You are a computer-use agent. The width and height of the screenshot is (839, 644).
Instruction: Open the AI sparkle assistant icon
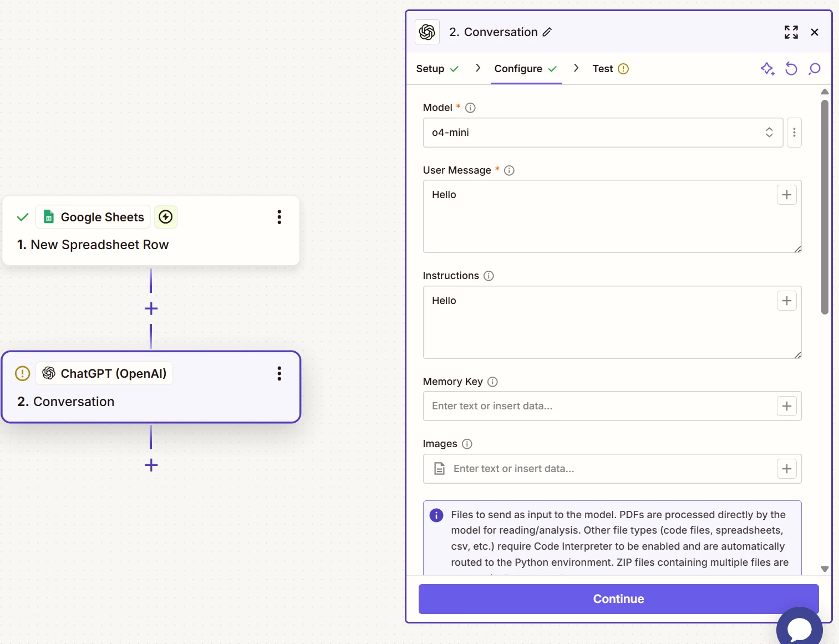pos(767,69)
